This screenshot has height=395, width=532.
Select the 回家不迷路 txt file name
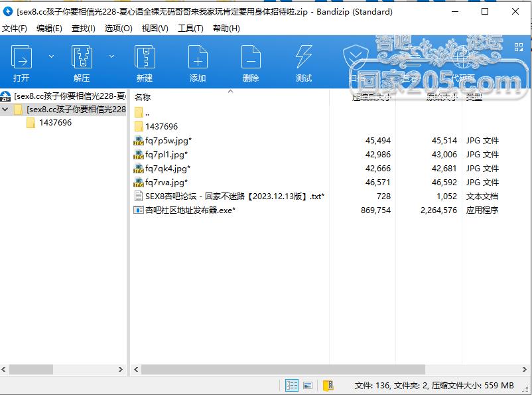(235, 196)
